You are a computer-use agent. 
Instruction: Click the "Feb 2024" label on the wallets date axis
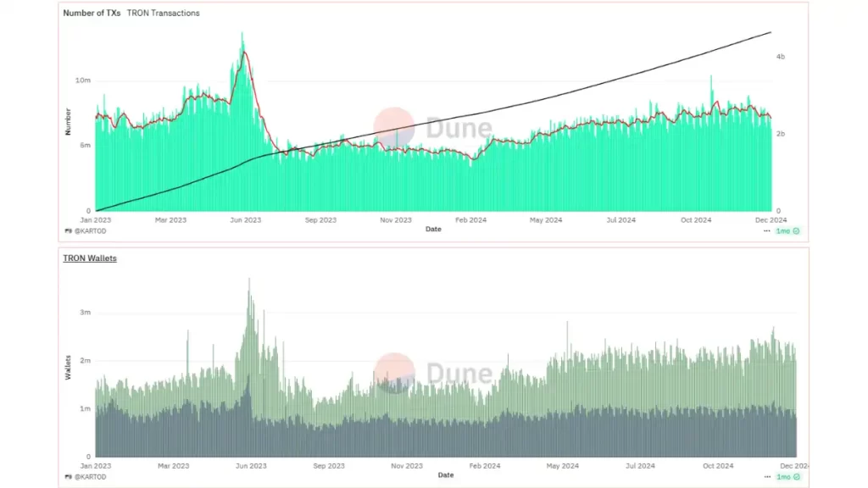click(x=484, y=466)
